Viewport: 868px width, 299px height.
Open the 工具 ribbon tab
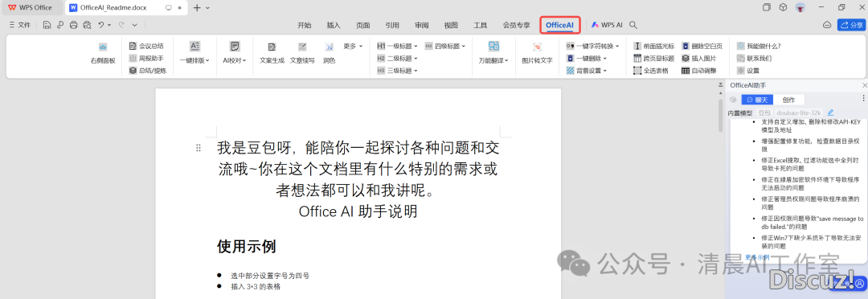(x=480, y=25)
